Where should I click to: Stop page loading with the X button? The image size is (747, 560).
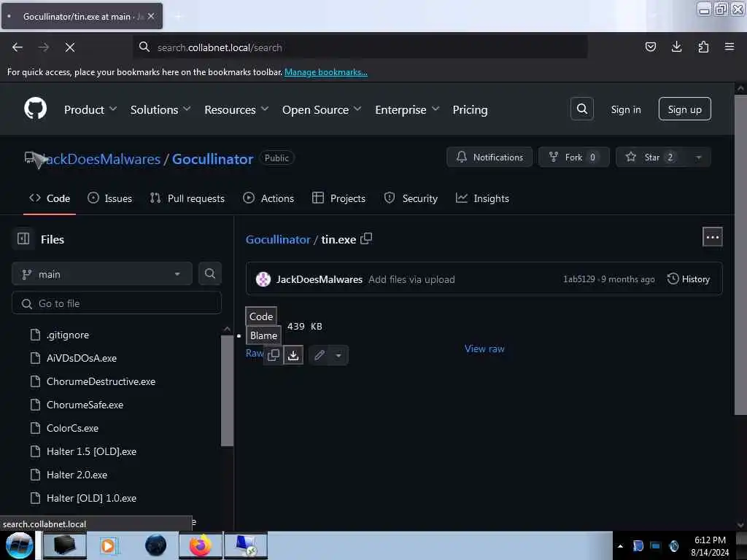[x=69, y=47]
